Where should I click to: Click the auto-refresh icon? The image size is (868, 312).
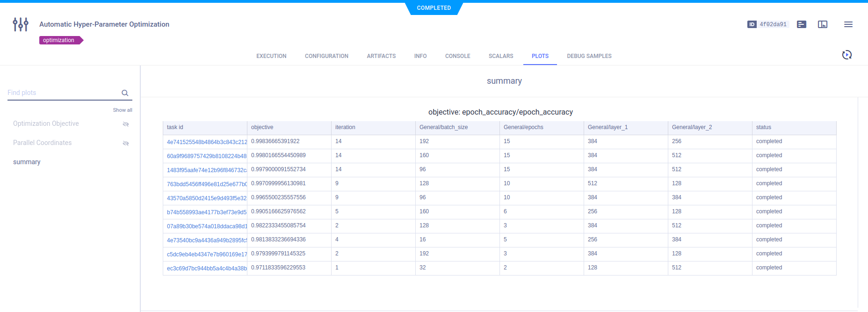[x=846, y=55]
